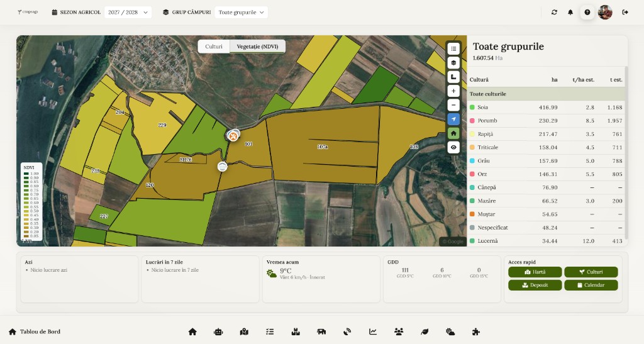Click the Depozit quick access button
The image size is (644, 344).
point(535,285)
